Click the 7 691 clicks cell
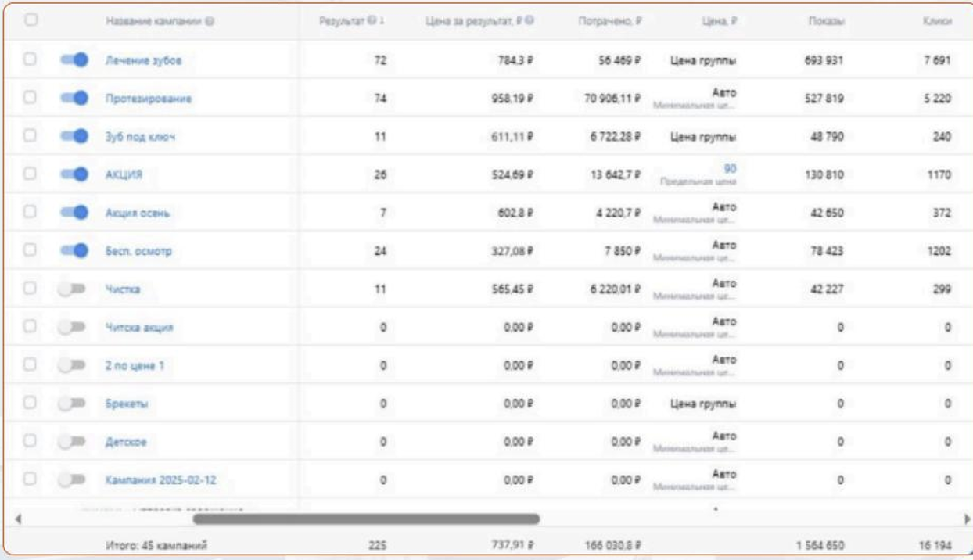Screen dimensions: 973x560 [935, 59]
